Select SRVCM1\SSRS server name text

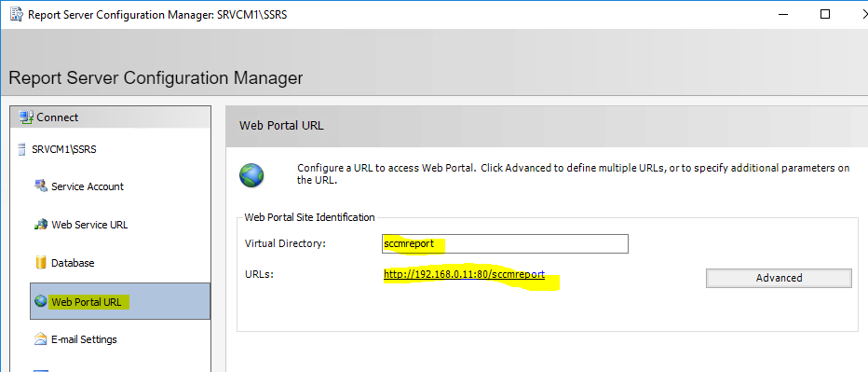click(x=64, y=149)
